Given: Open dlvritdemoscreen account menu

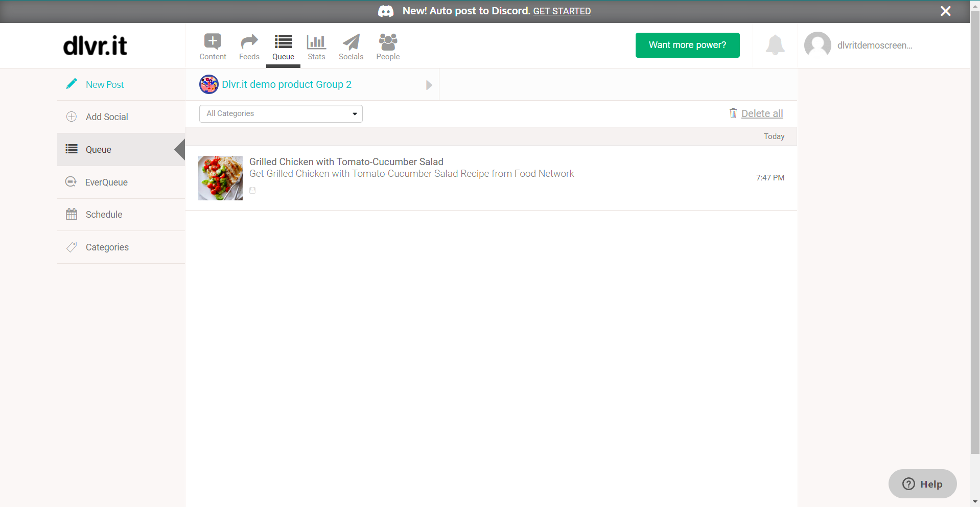Looking at the screenshot, I should [875, 45].
